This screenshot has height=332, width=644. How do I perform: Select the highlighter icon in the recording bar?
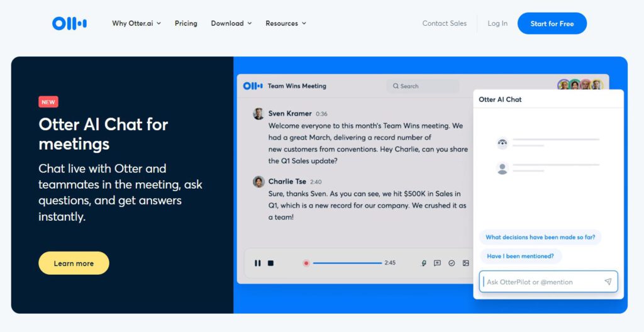tap(424, 263)
